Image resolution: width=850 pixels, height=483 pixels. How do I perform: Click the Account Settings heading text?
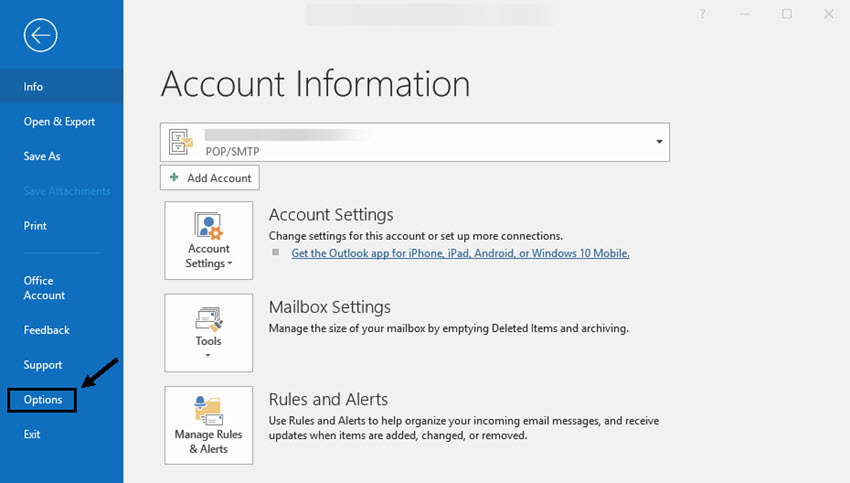(x=331, y=215)
